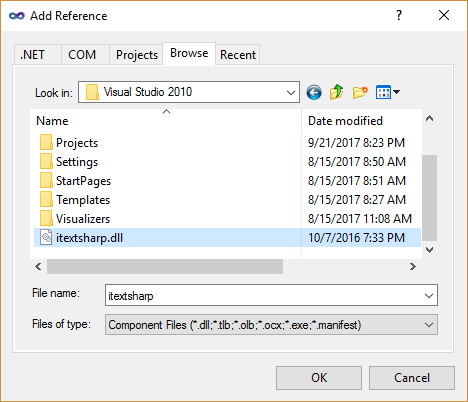Create a new folder

[x=360, y=92]
